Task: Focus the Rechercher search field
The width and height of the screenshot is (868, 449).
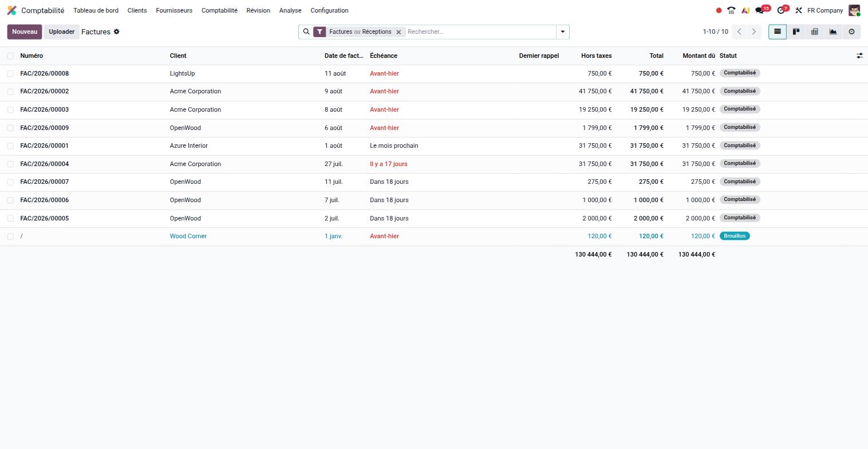Action: (480, 31)
